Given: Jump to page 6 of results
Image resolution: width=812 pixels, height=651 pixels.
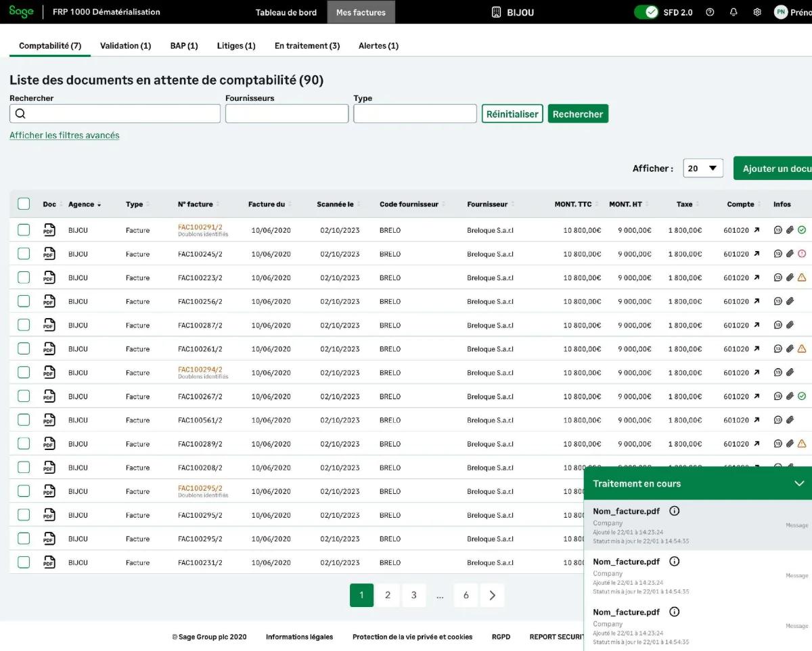Looking at the screenshot, I should point(466,596).
